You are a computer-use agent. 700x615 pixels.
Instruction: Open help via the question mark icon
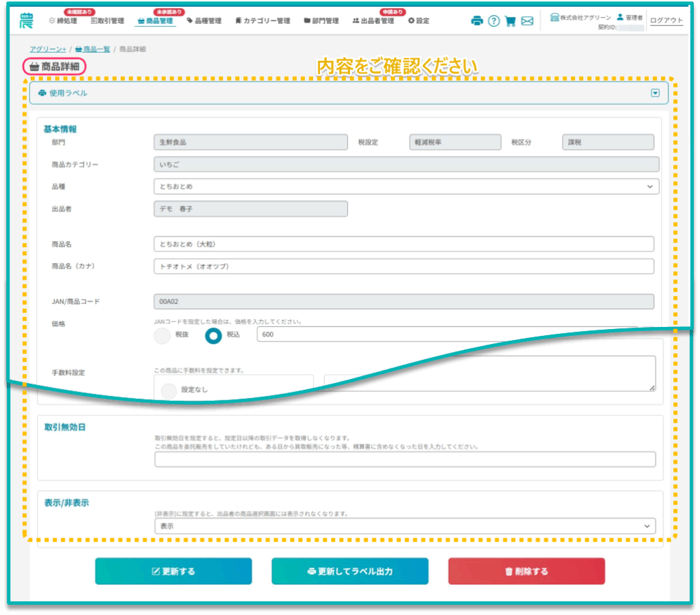494,21
